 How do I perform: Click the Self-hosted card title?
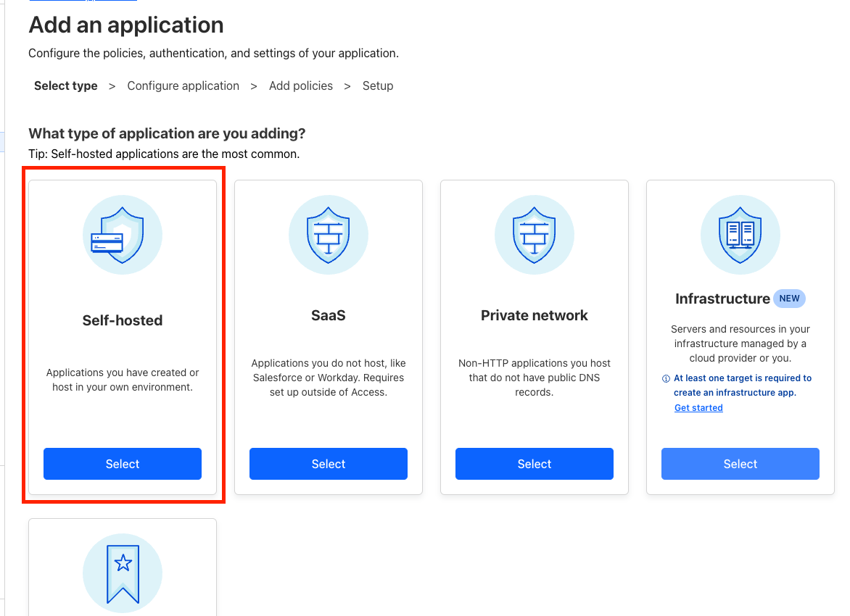(123, 321)
